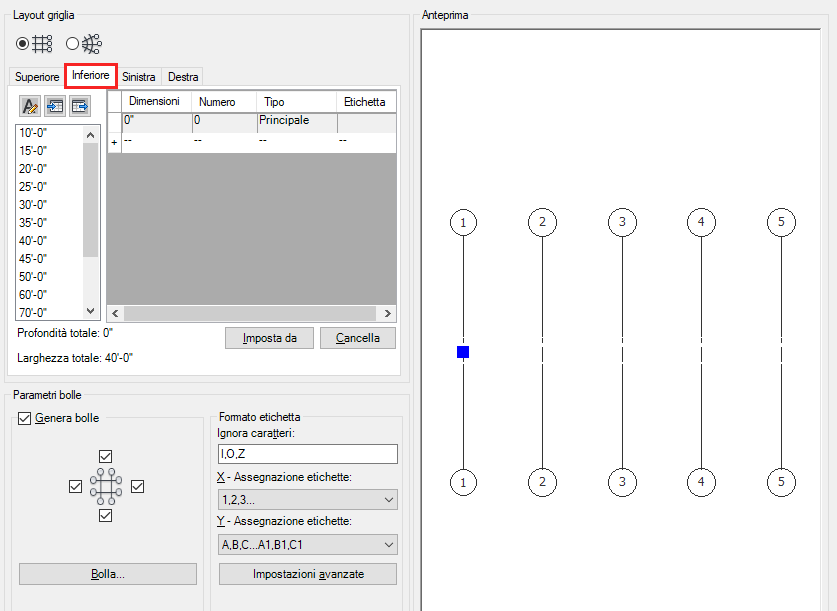
Task: Click the Ignora caratteri input field
Action: [x=308, y=454]
